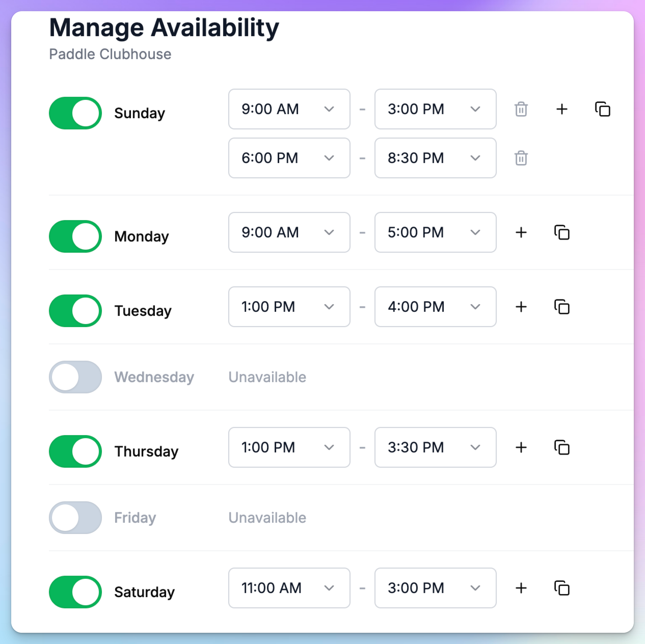Copy Sunday's hours to other days
645x644 pixels.
click(x=603, y=109)
